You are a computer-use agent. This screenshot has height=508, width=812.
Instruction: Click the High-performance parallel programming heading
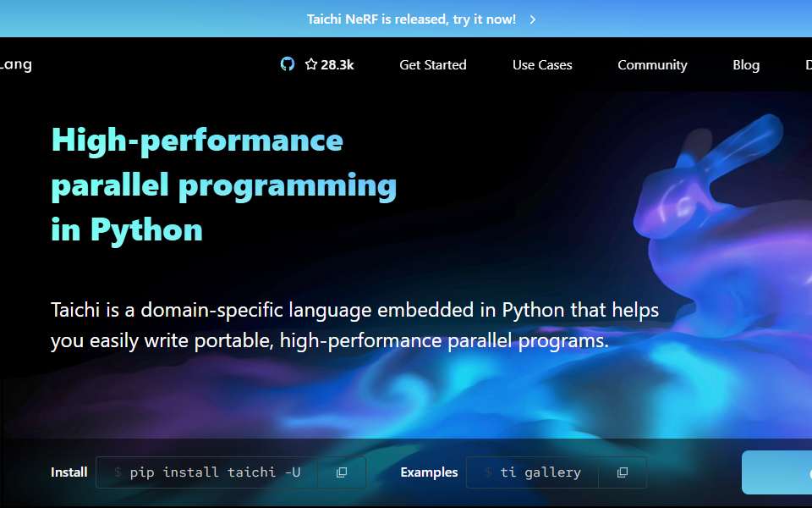click(223, 185)
